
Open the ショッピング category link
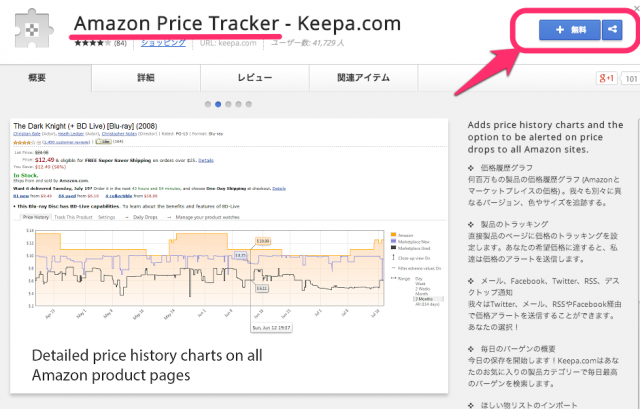point(162,45)
